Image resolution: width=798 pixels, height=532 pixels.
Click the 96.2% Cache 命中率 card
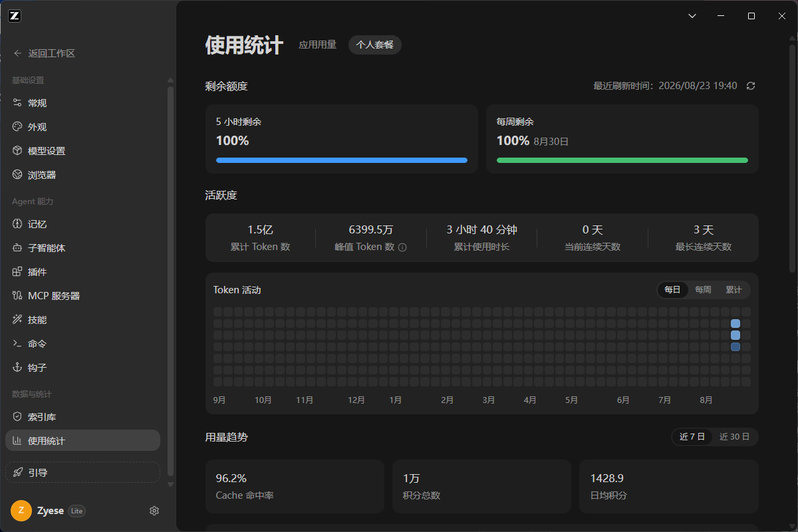tap(295, 486)
